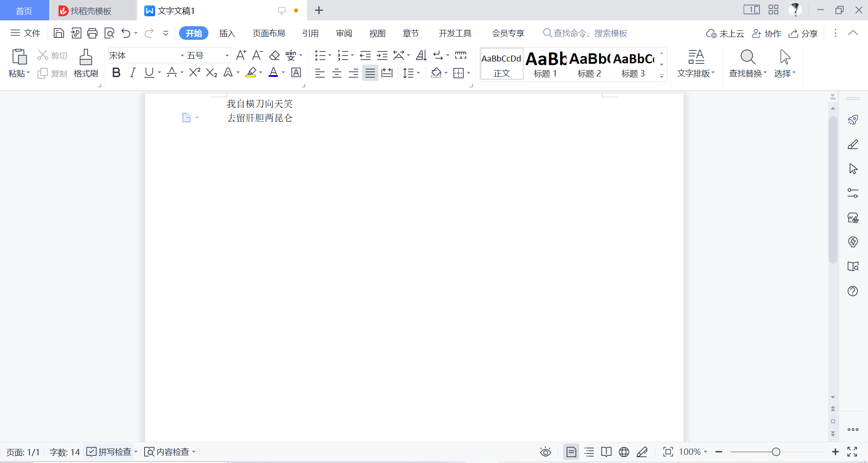Click the clear formatting eraser icon

pos(274,55)
